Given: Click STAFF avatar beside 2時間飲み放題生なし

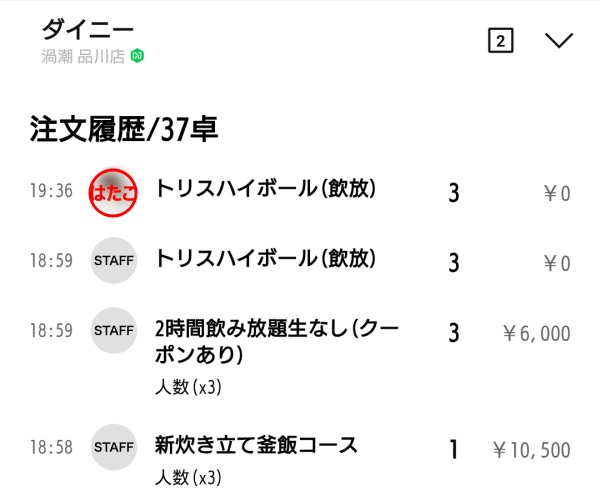Looking at the screenshot, I should click(x=113, y=330).
